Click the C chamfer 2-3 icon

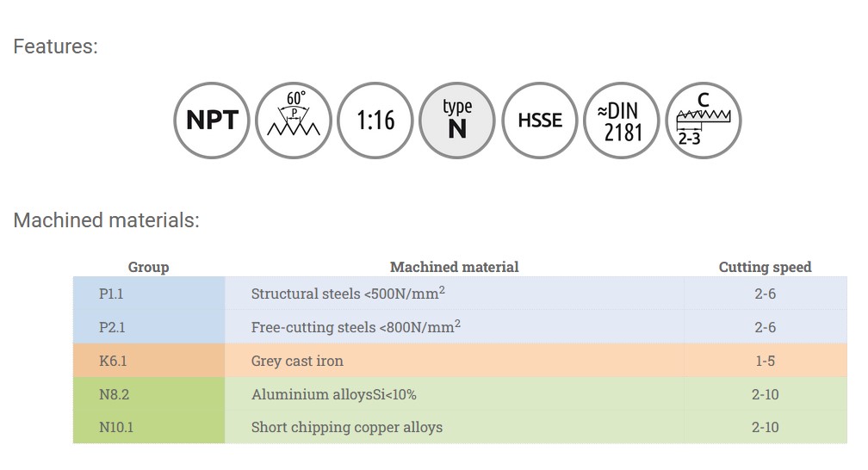(704, 121)
